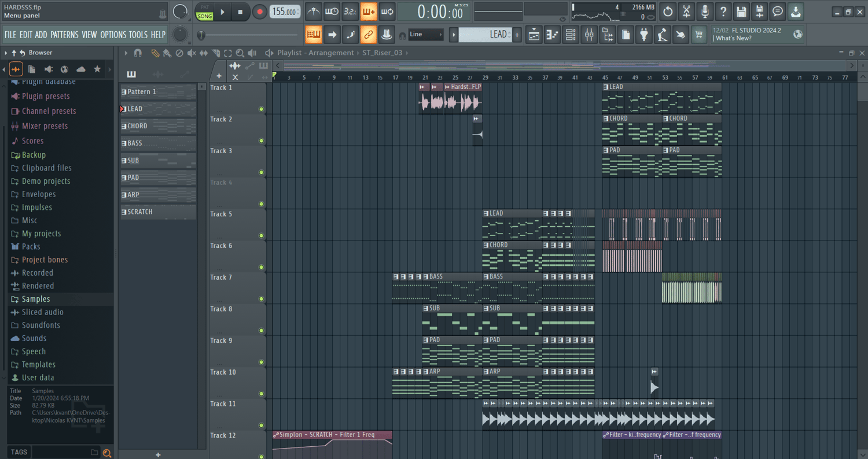Select the playlist delete tool
The image size is (868, 459).
coord(179,53)
